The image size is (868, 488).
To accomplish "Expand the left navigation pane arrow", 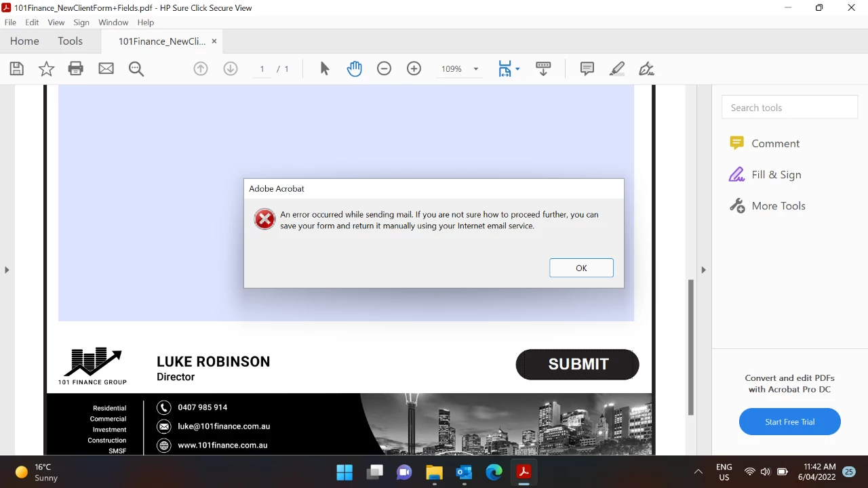I will [x=7, y=270].
